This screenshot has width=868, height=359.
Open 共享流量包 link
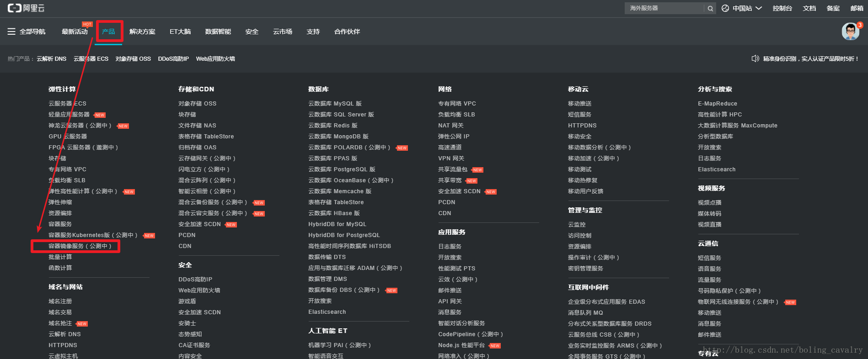click(x=453, y=169)
